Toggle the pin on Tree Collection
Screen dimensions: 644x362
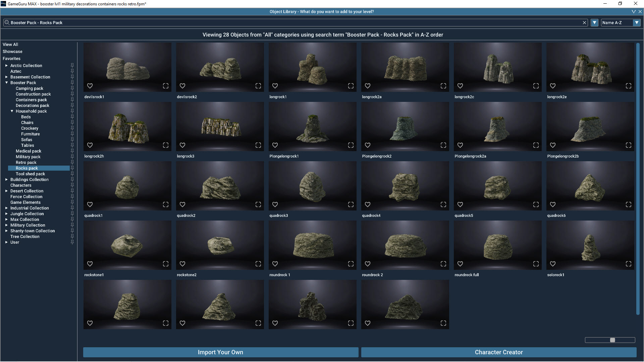tap(72, 236)
